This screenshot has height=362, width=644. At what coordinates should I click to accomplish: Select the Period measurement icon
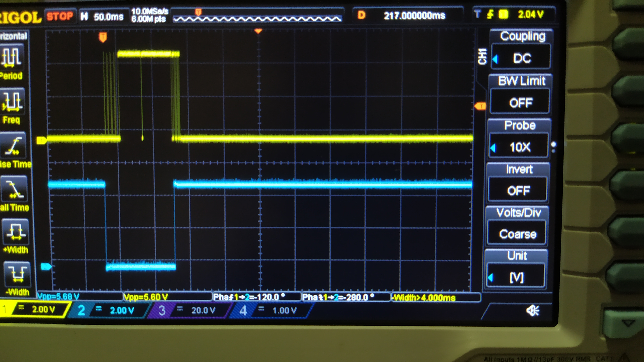(12, 57)
